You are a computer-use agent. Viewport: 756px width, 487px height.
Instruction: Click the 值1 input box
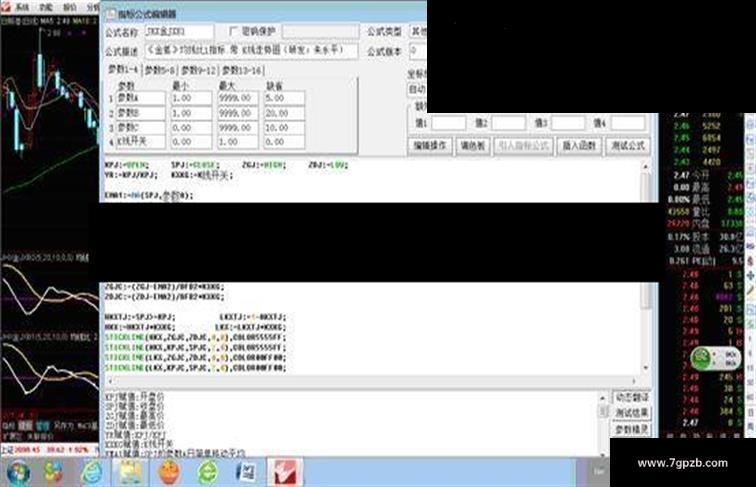[x=449, y=123]
